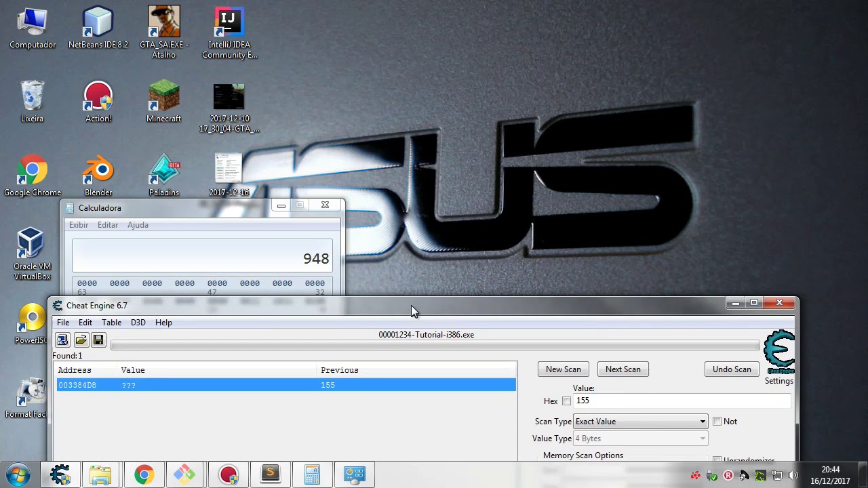Image resolution: width=868 pixels, height=488 pixels.
Task: Open the NetBeans IDE 8.2 desktop shortcut
Action: point(98,28)
